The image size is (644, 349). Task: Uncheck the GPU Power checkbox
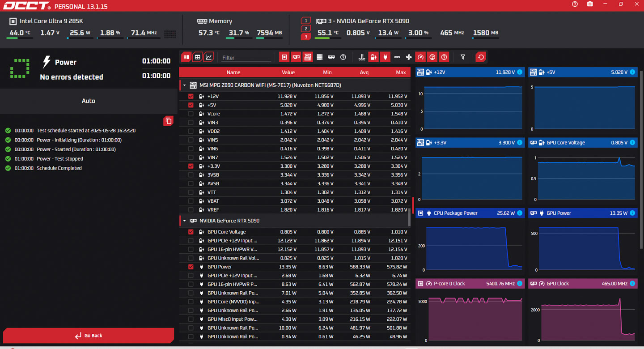pos(191,267)
